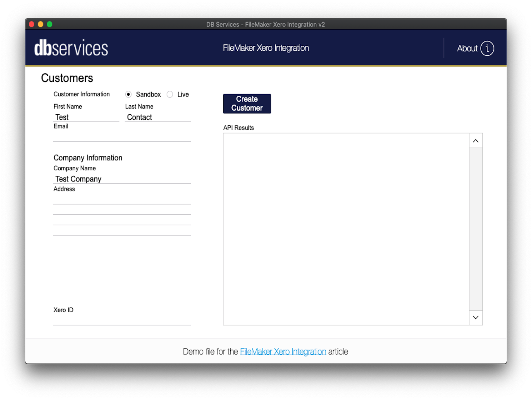Click the About label in header
This screenshot has height=400, width=532.
click(x=467, y=48)
